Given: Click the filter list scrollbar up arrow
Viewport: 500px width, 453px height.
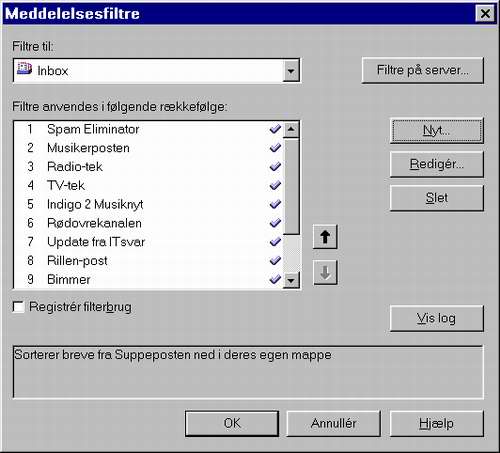Looking at the screenshot, I should [x=291, y=129].
